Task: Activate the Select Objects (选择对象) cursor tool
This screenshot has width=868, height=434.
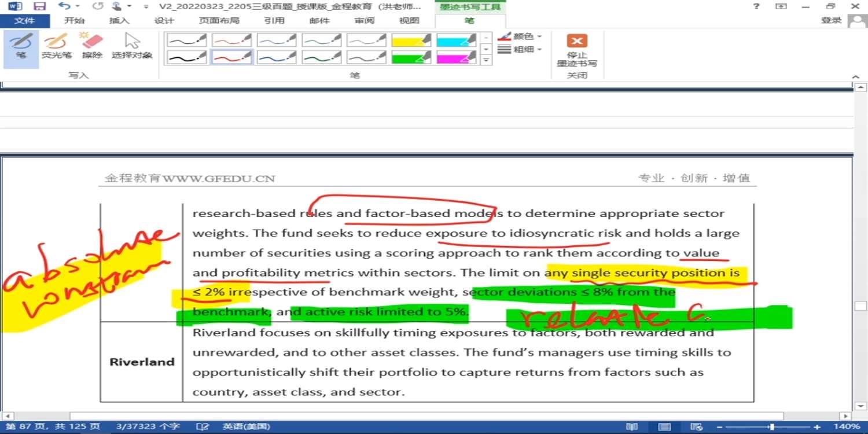Action: [x=132, y=46]
